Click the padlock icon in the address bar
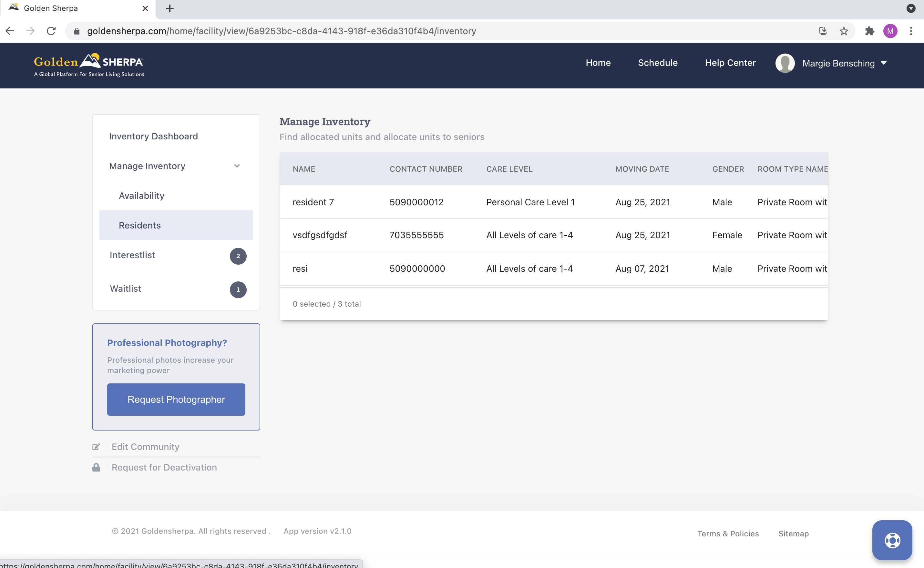Image resolution: width=924 pixels, height=568 pixels. coord(77,31)
